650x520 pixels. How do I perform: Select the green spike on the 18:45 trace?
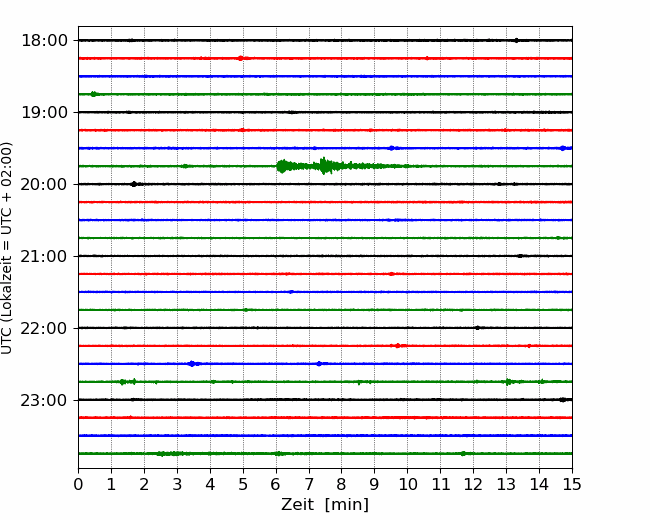coord(94,94)
